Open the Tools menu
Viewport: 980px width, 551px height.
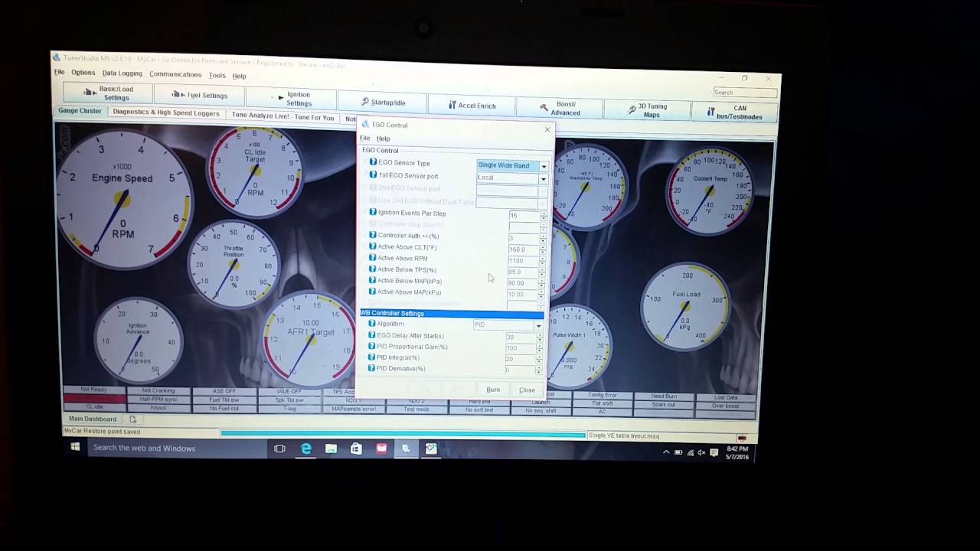217,76
